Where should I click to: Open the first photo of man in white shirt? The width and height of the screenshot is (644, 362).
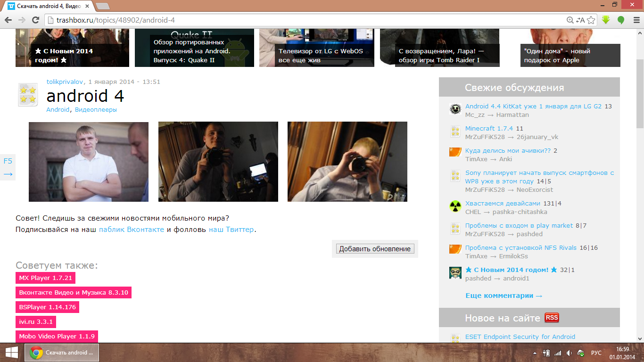89,162
